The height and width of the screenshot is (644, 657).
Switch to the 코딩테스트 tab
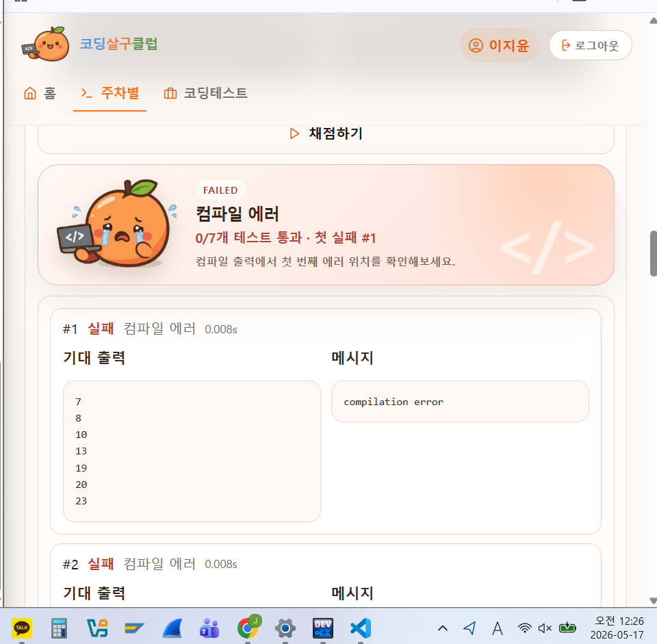[205, 93]
